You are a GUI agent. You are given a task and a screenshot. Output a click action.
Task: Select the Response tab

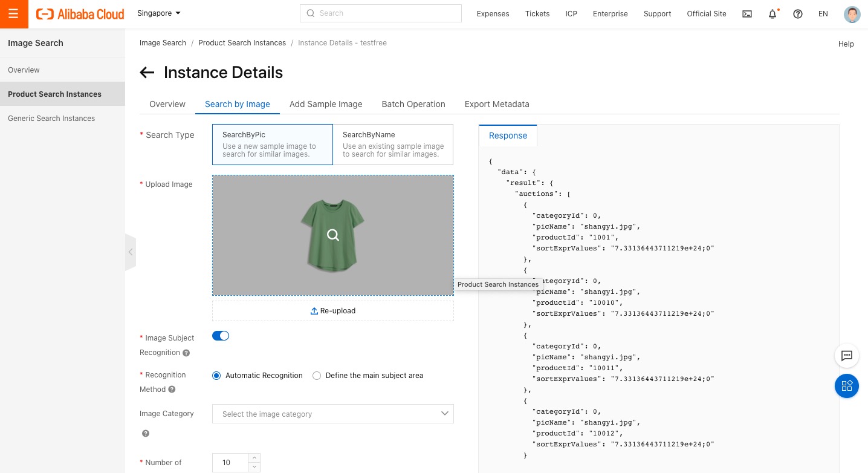coord(508,135)
